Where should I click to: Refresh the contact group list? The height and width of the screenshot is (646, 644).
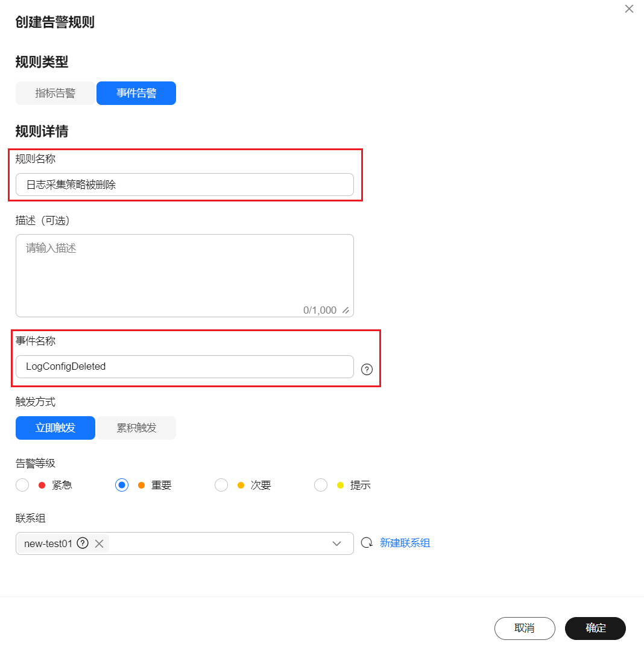(x=367, y=543)
